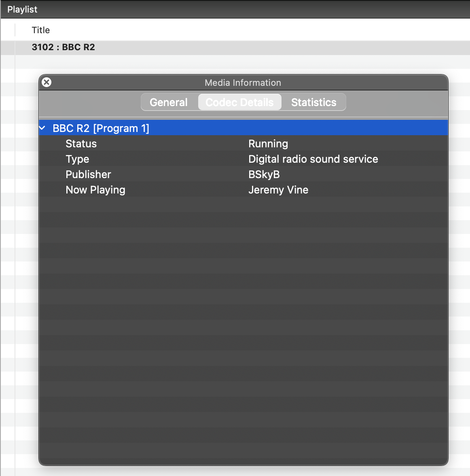Select the BBC R2 [Program 1] row

click(243, 128)
